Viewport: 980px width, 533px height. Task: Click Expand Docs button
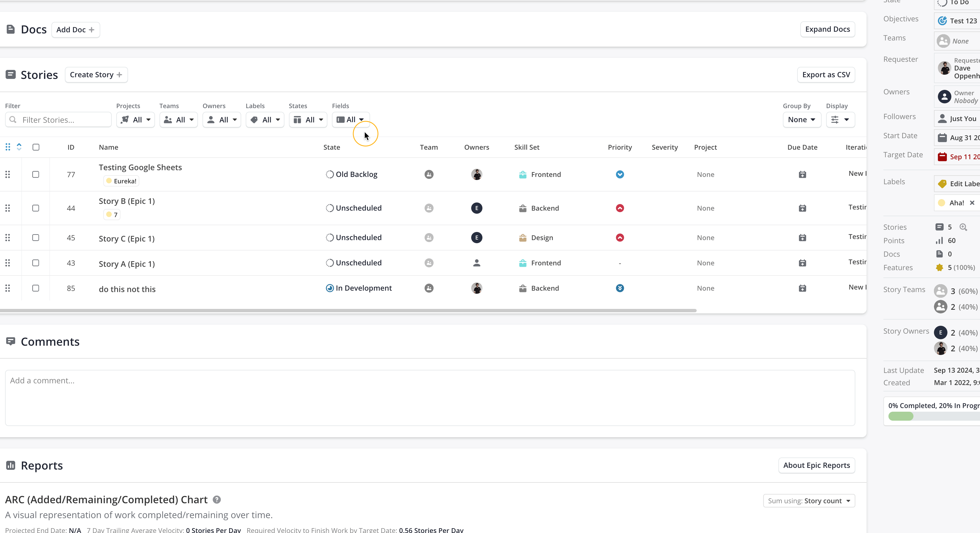point(828,29)
